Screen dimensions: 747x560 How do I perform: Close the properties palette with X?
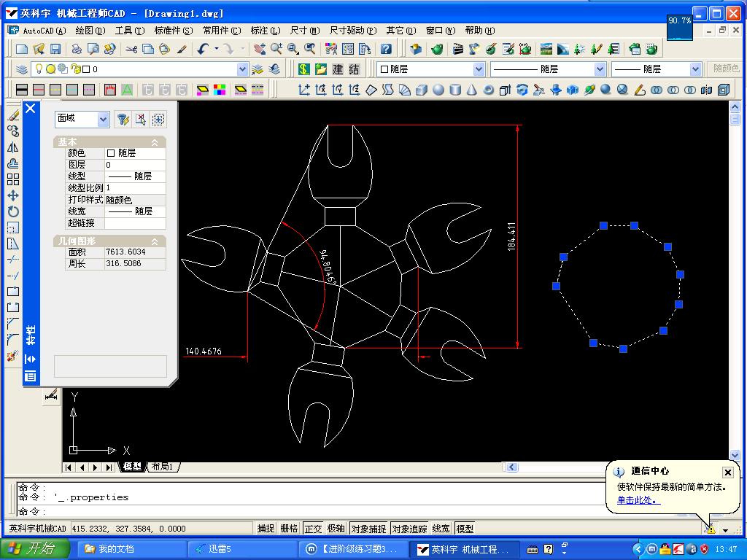coord(31,109)
